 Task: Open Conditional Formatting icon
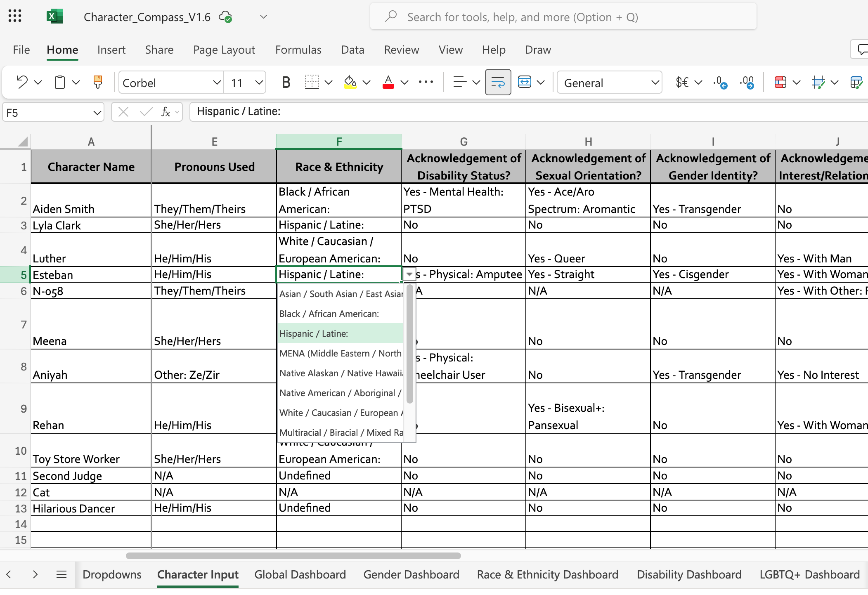click(x=780, y=82)
